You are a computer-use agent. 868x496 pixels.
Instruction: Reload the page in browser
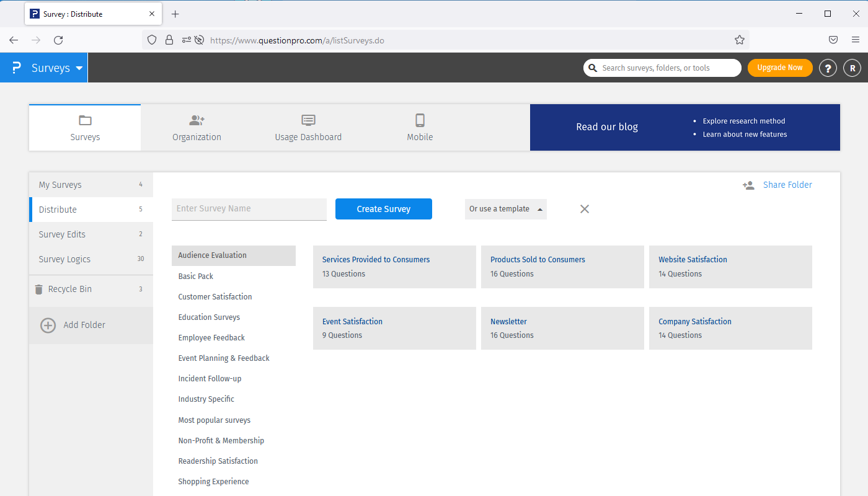[x=58, y=40]
